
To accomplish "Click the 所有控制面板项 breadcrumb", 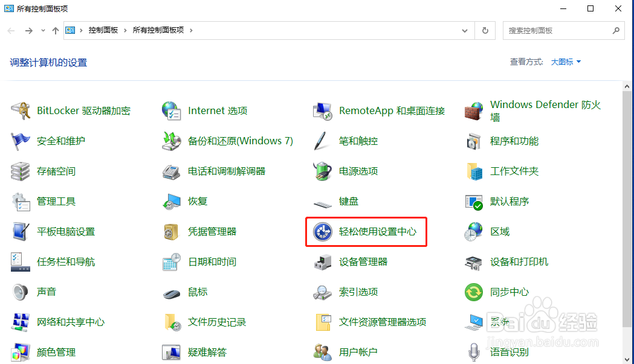I will tap(158, 30).
